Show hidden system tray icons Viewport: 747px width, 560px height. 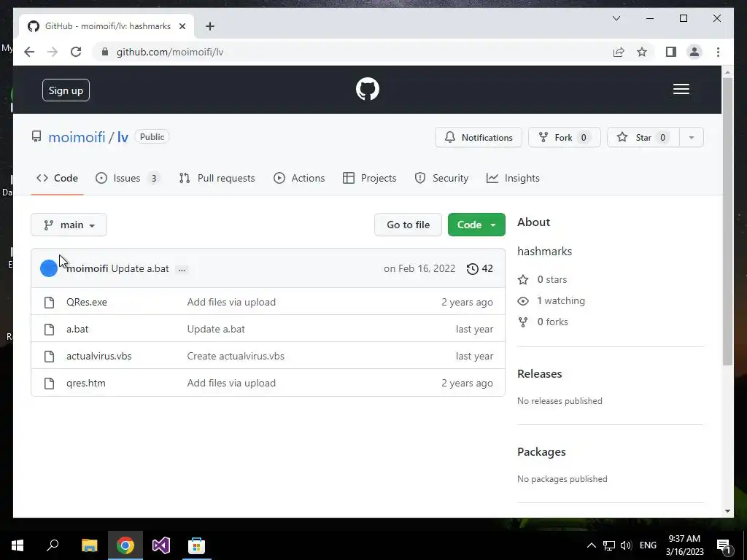[591, 545]
